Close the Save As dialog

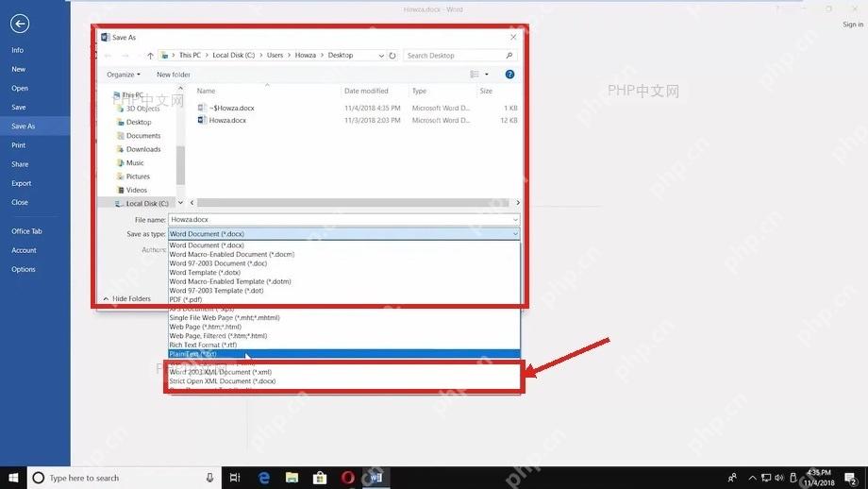(x=513, y=37)
